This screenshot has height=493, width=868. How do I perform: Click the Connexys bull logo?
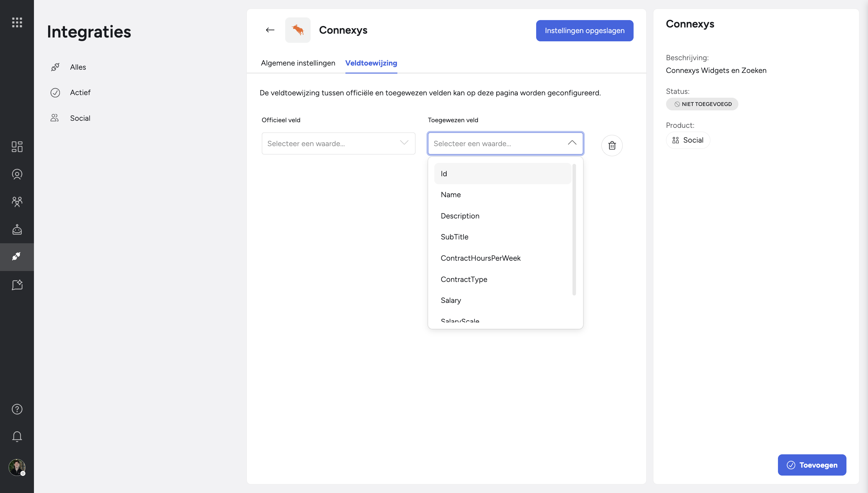pyautogui.click(x=298, y=30)
